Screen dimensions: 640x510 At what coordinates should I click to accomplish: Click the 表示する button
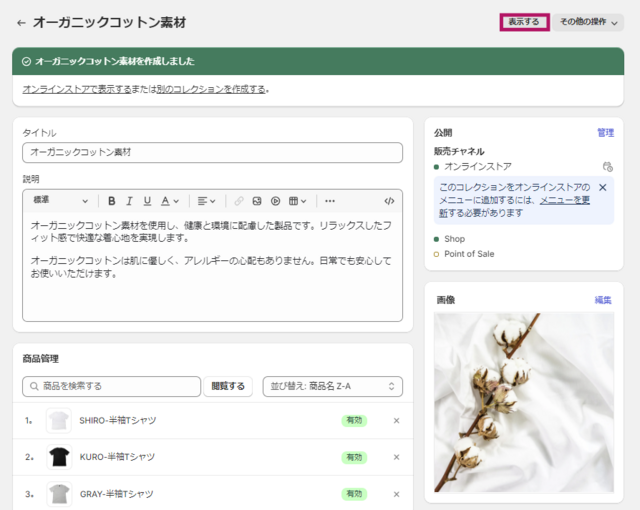pyautogui.click(x=524, y=22)
